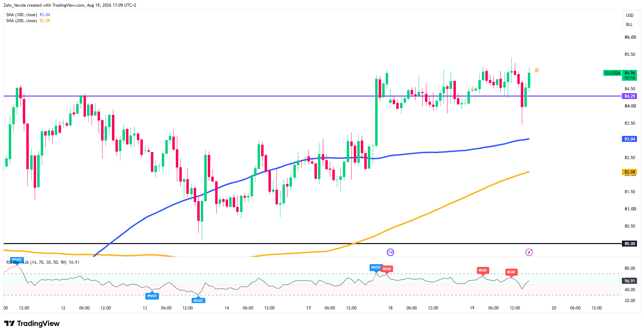The width and height of the screenshot is (644, 334).
Task: Select the lowest PIVOT tag below the RSI line
Action: (198, 301)
